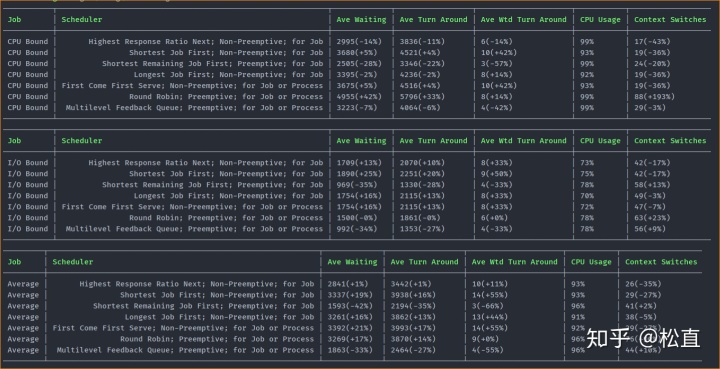Click the 4236(-2%) turn around value

420,75
